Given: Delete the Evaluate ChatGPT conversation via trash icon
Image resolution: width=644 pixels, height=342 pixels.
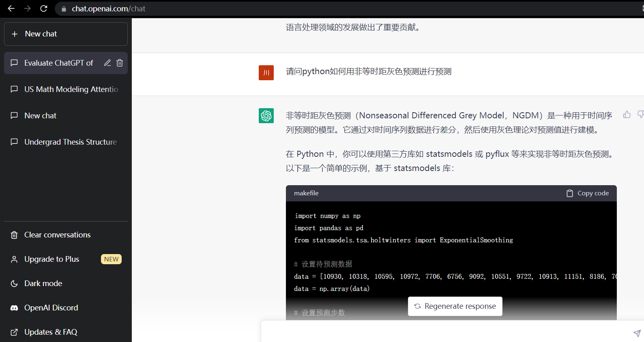Looking at the screenshot, I should pyautogui.click(x=120, y=63).
